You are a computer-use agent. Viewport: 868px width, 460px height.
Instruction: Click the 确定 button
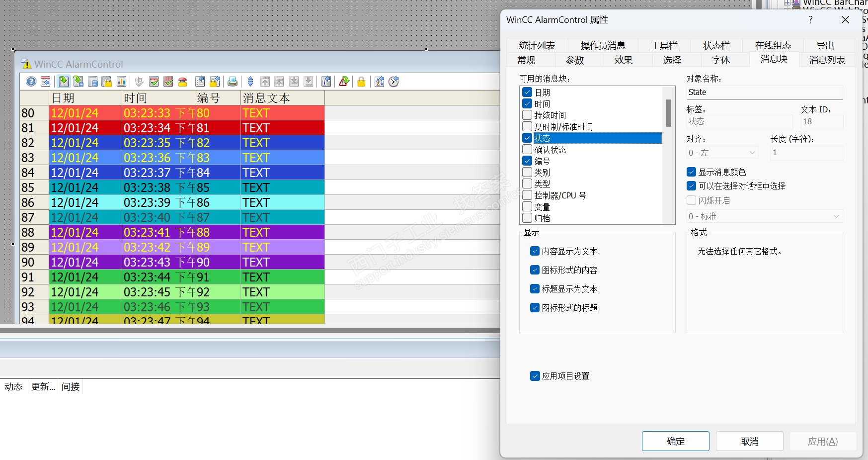click(x=675, y=441)
